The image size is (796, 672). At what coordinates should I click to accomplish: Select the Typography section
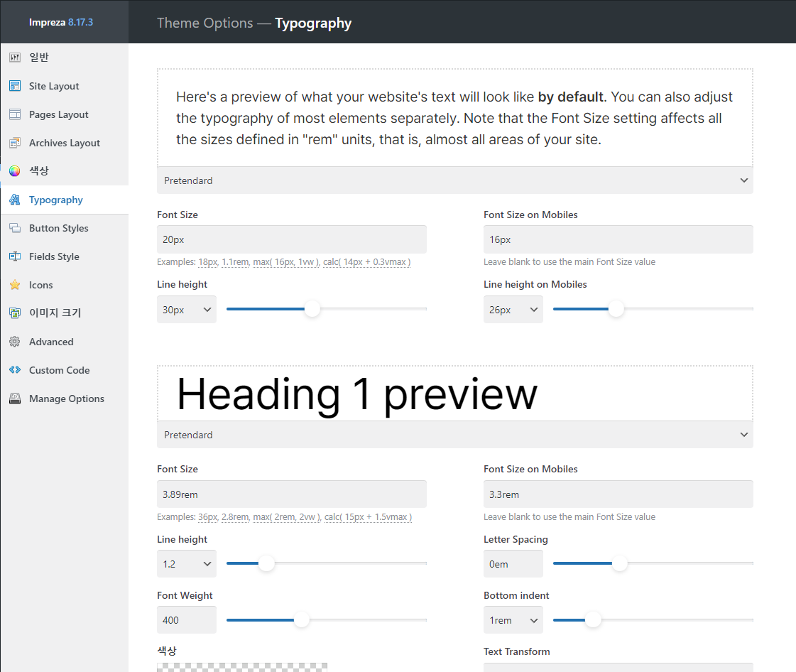pyautogui.click(x=65, y=200)
